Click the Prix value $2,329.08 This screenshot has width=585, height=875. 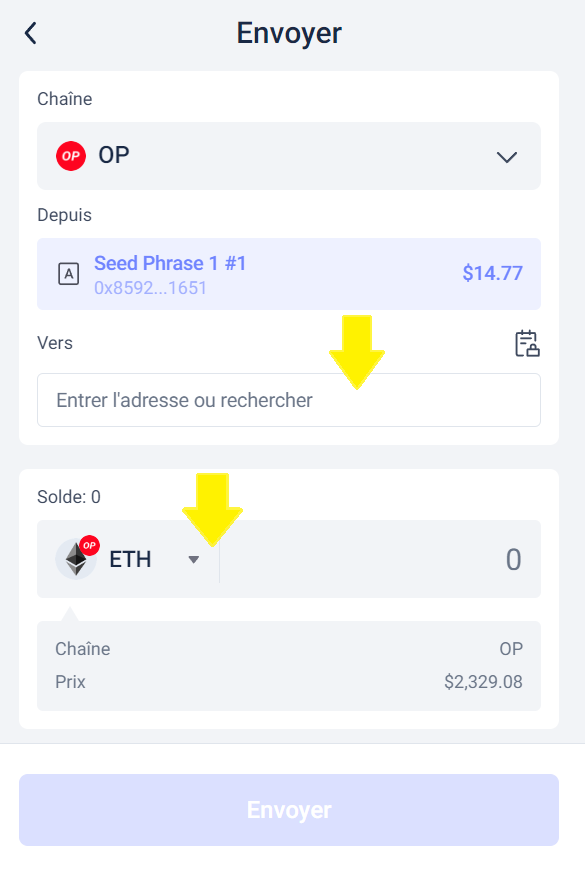[483, 683]
